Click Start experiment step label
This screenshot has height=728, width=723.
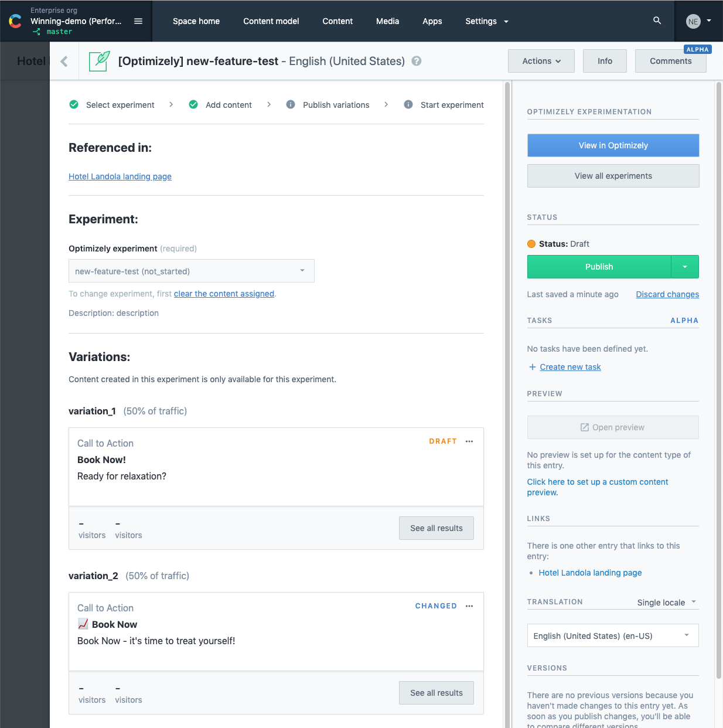[x=452, y=105]
